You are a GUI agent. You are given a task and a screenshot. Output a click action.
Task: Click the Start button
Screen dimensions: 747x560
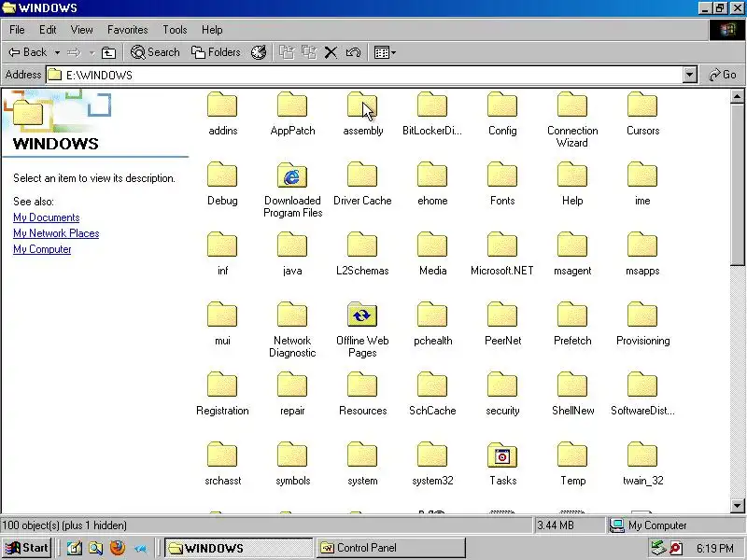point(27,548)
